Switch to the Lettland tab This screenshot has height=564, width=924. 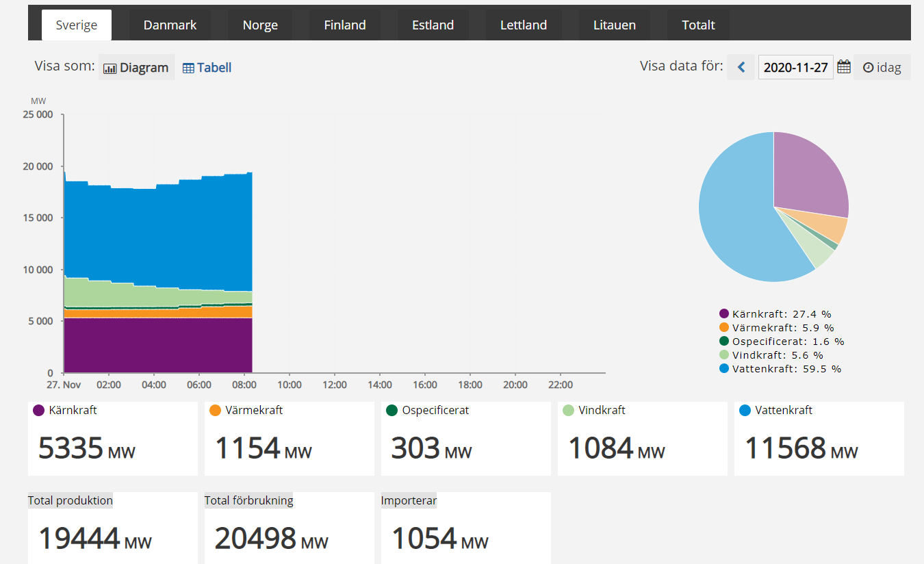pyautogui.click(x=524, y=25)
